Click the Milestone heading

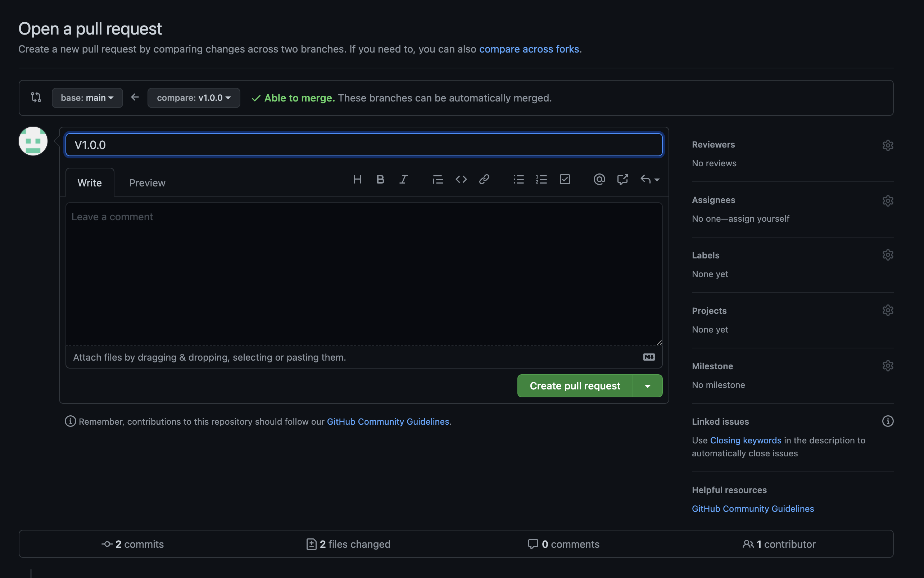coord(713,366)
